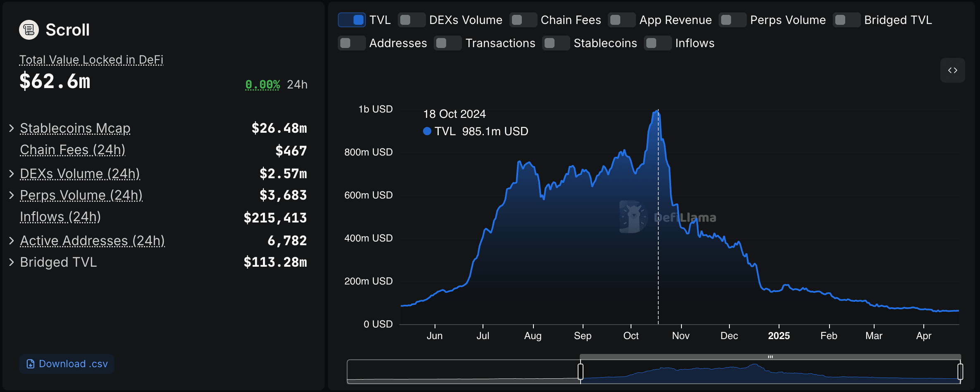Screen dimensions: 980x392
Task: Click the left handle of the range slider
Action: pyautogui.click(x=581, y=371)
